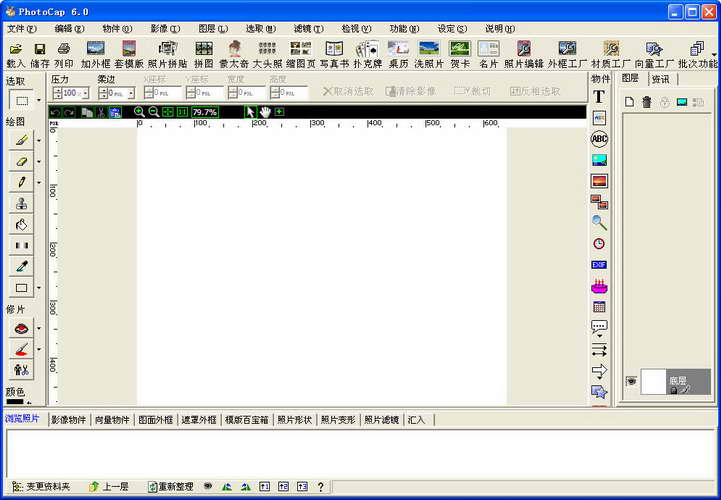Select the eyedropper color picker tool

click(x=21, y=266)
